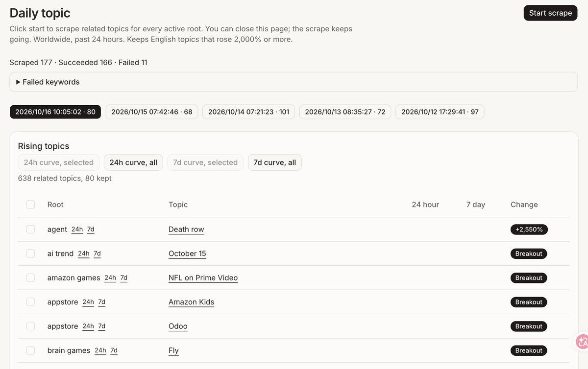Open the 7d link for amazon games
Screen dimensions: 588x369
click(x=124, y=278)
